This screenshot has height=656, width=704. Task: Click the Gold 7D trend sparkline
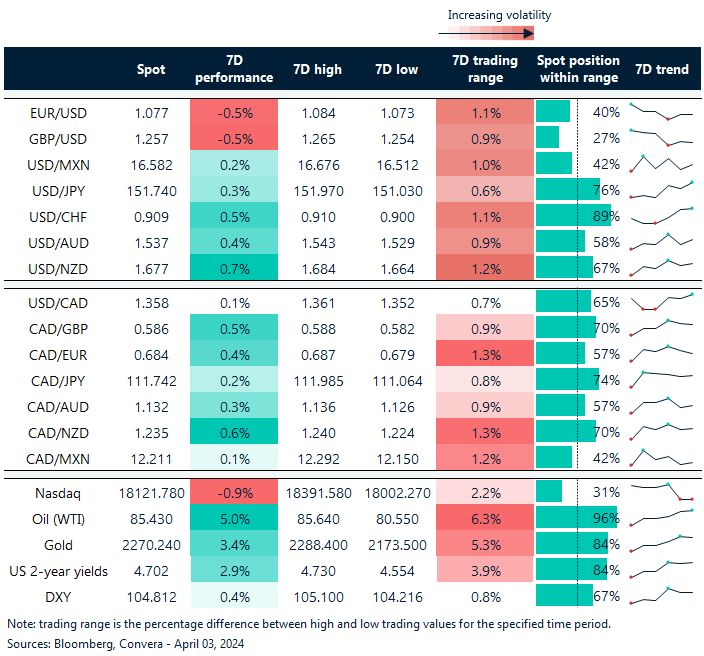[x=661, y=545]
